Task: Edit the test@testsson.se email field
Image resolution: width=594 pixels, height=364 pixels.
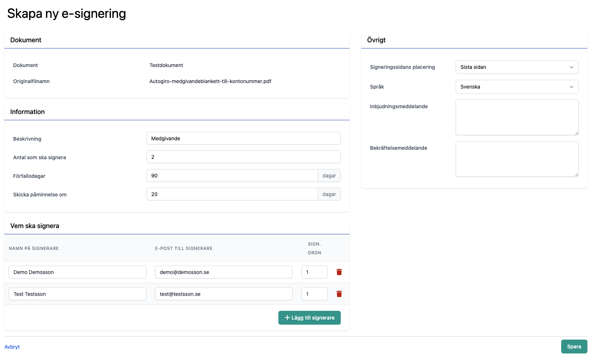Action: click(x=223, y=294)
